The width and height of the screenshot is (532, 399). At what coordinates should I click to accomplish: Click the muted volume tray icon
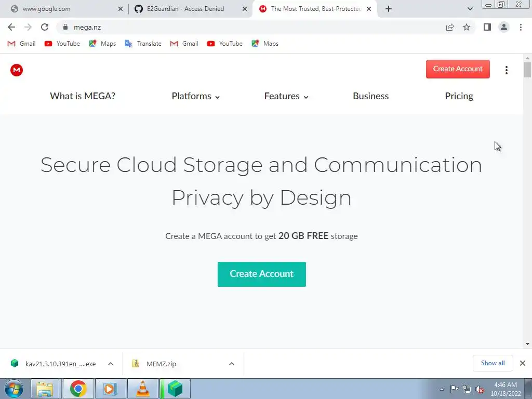480,389
